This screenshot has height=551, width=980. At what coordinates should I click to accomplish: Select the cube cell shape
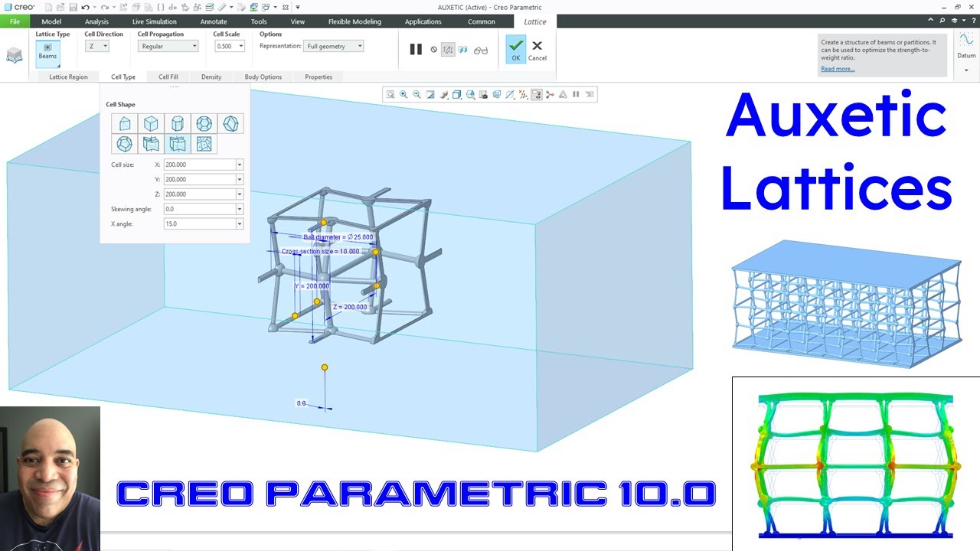tap(151, 124)
